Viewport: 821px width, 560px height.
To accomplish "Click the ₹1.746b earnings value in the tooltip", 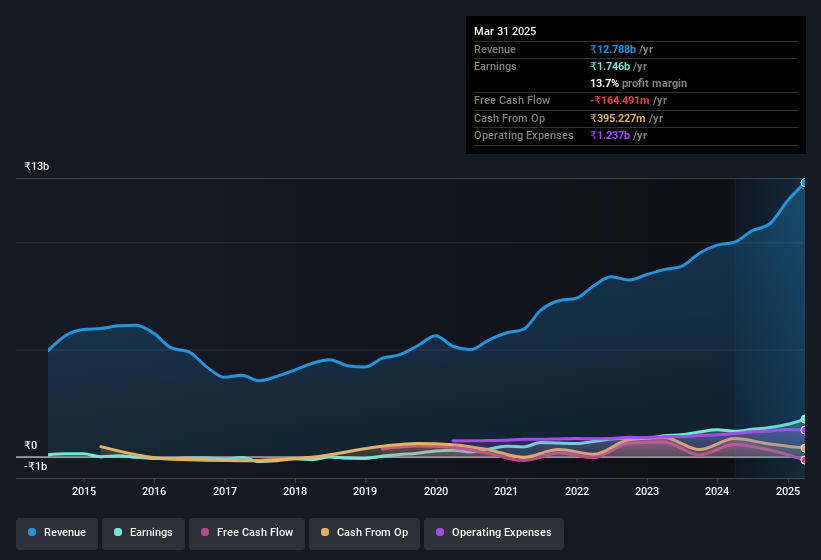I will click(610, 66).
